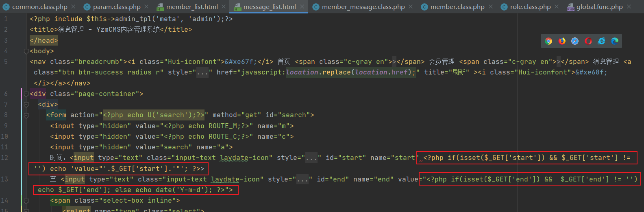Open the role.class.php tab
Screen dimensions: 644x212
pos(530,7)
